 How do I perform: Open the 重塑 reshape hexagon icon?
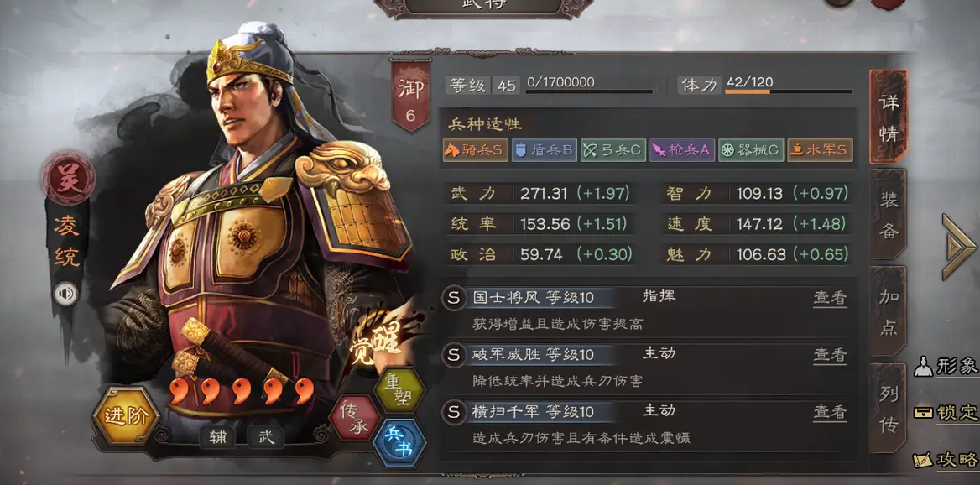point(398,391)
